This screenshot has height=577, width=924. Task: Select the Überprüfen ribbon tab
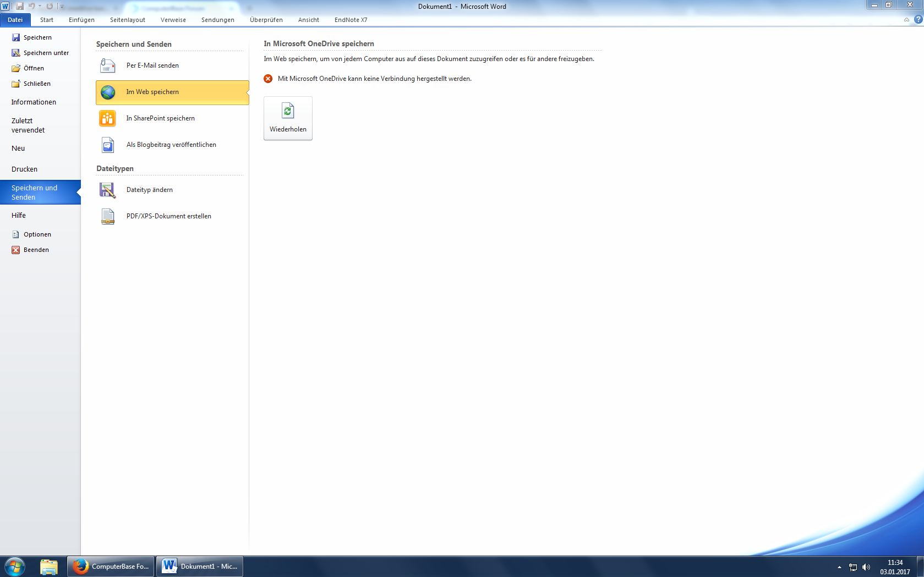(266, 20)
